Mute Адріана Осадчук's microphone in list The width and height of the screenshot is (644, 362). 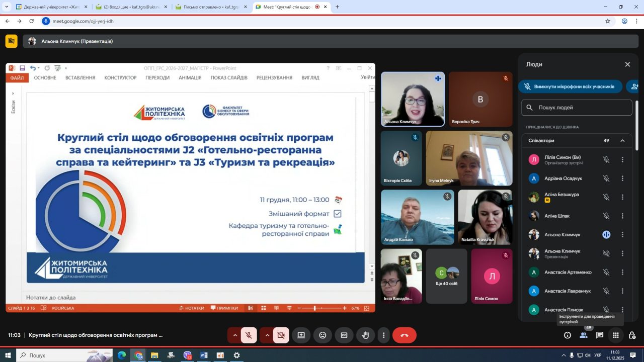(606, 178)
